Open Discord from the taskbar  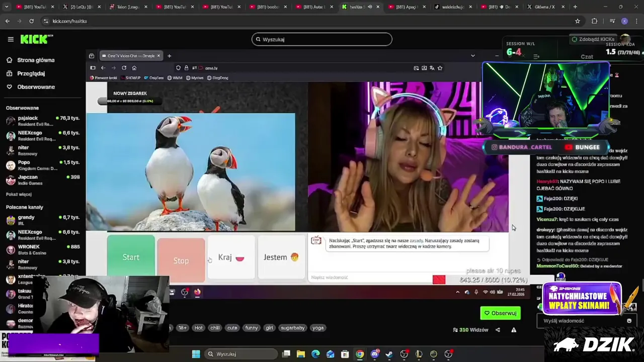click(x=374, y=354)
